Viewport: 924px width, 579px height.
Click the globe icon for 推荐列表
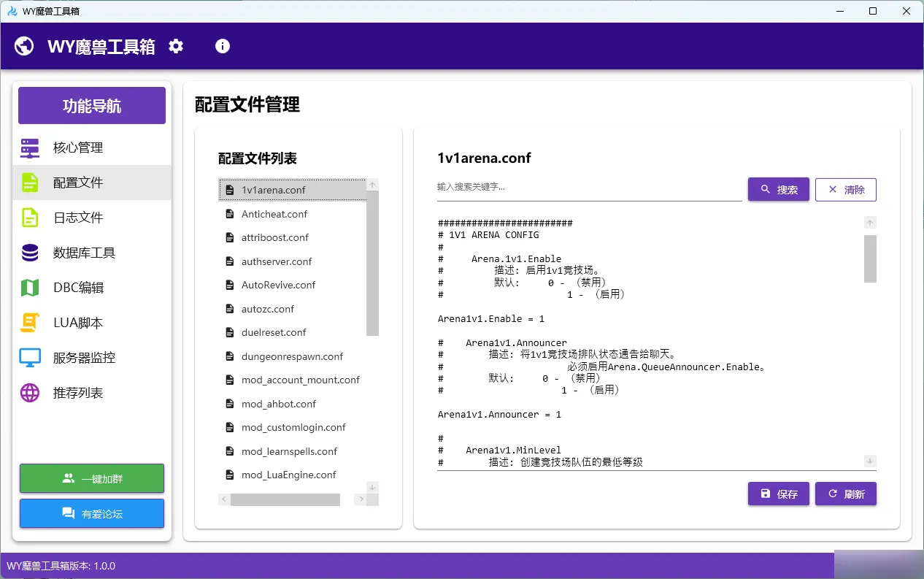[x=30, y=393]
